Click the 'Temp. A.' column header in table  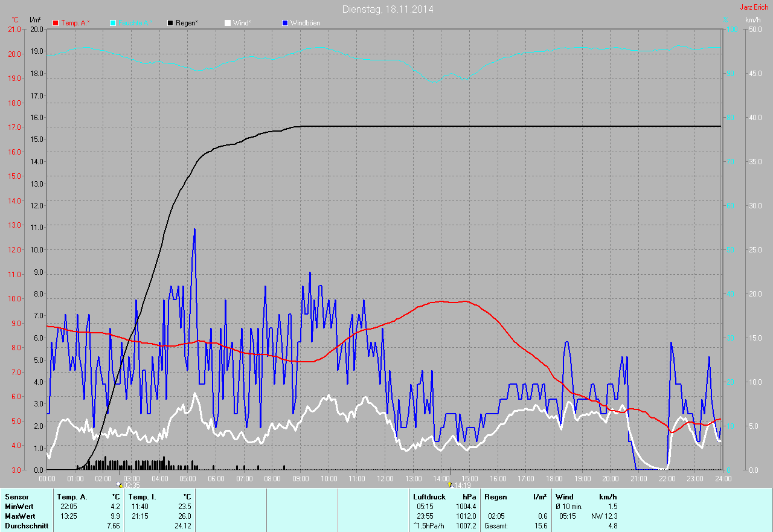pos(72,496)
